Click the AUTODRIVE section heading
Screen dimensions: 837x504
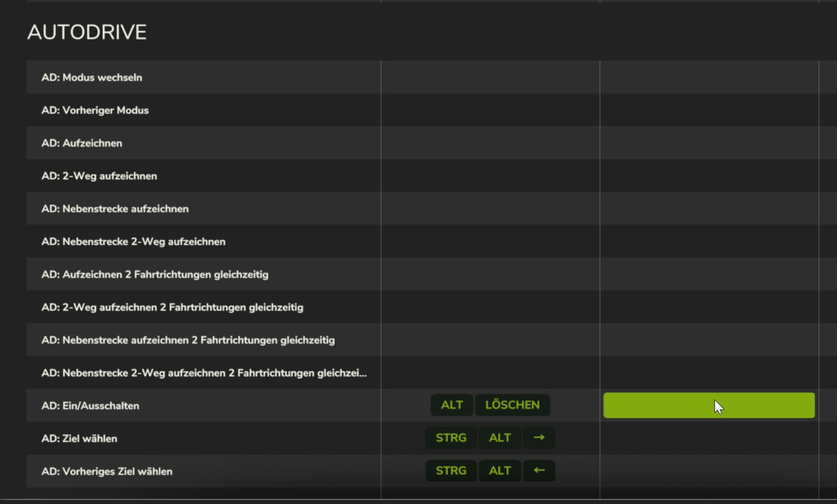click(x=87, y=33)
